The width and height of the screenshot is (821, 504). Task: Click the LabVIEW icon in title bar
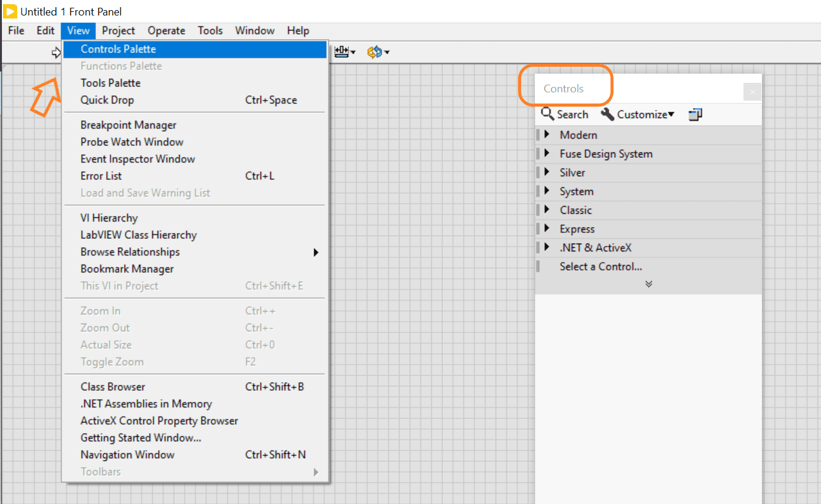(x=10, y=11)
